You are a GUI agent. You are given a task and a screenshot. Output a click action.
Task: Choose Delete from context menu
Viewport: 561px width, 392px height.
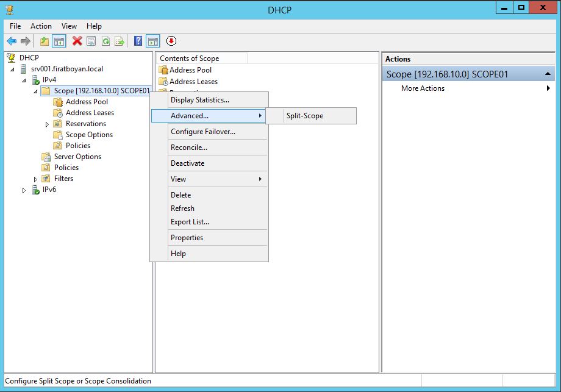209,195
